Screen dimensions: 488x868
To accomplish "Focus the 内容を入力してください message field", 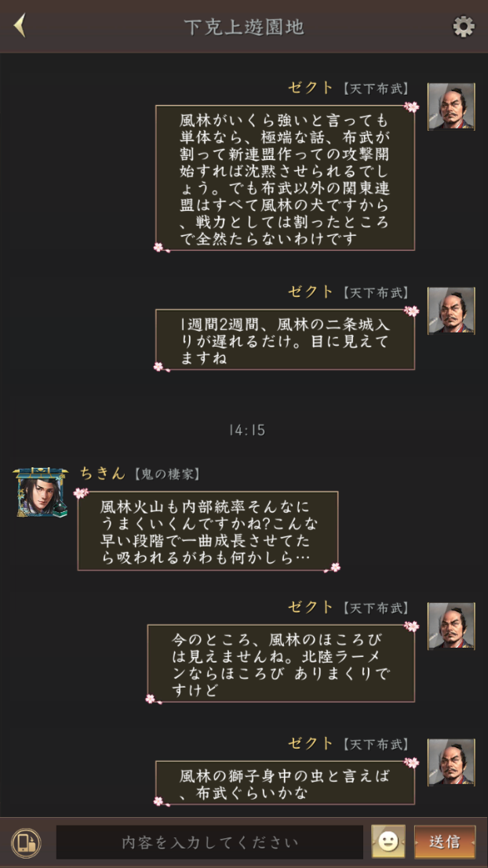I will (210, 843).
